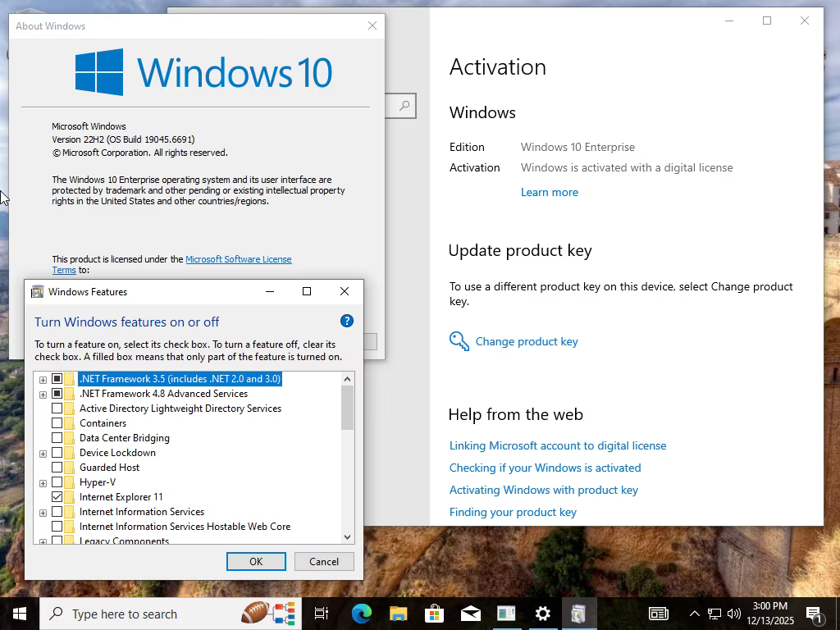Click the features list scroll down arrow
Screen dimensions: 840x630
pyautogui.click(x=347, y=536)
